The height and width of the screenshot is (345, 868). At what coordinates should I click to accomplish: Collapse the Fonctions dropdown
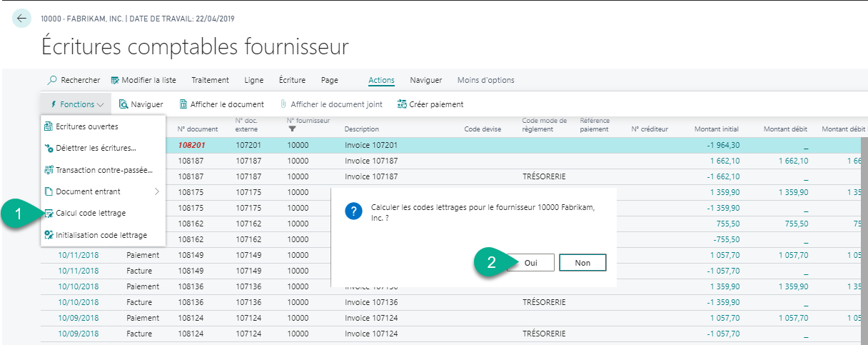pos(76,104)
